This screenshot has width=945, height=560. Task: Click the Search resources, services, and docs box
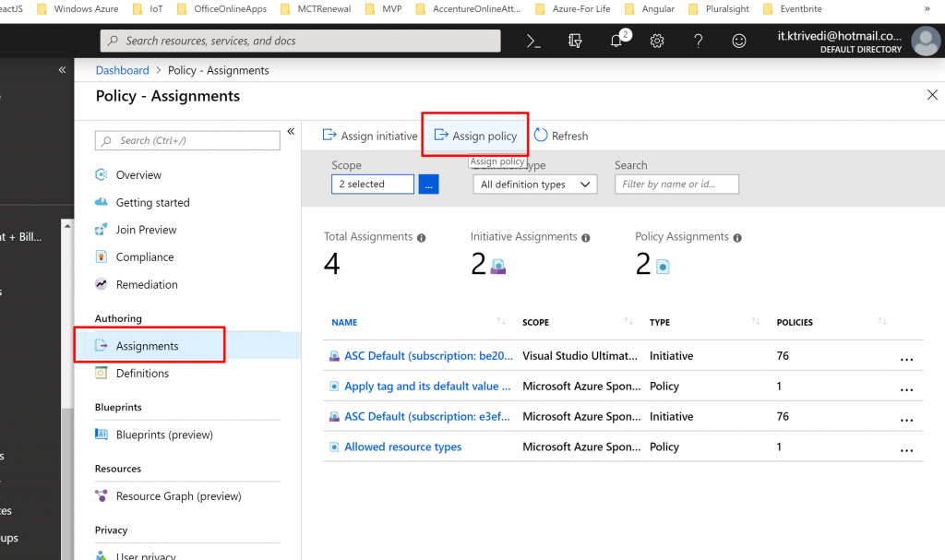(x=301, y=41)
